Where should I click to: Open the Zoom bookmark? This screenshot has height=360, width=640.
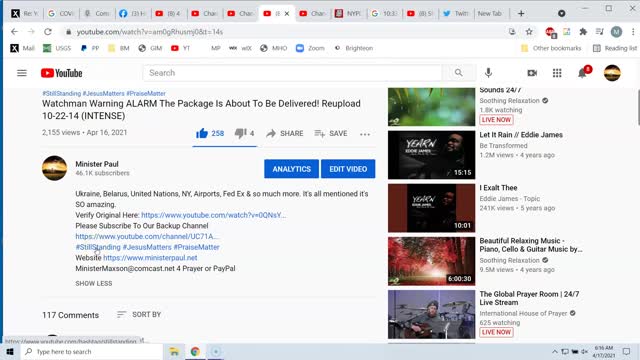(x=311, y=48)
